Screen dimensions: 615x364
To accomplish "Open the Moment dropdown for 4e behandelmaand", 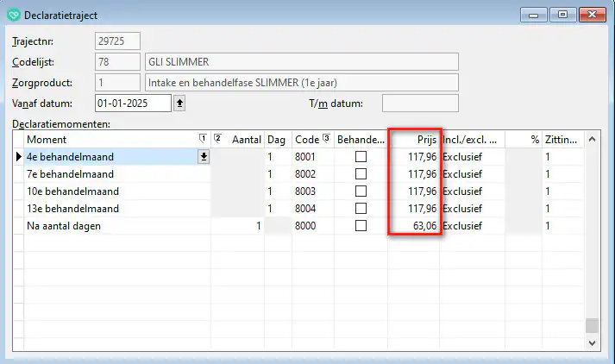I will pos(204,157).
